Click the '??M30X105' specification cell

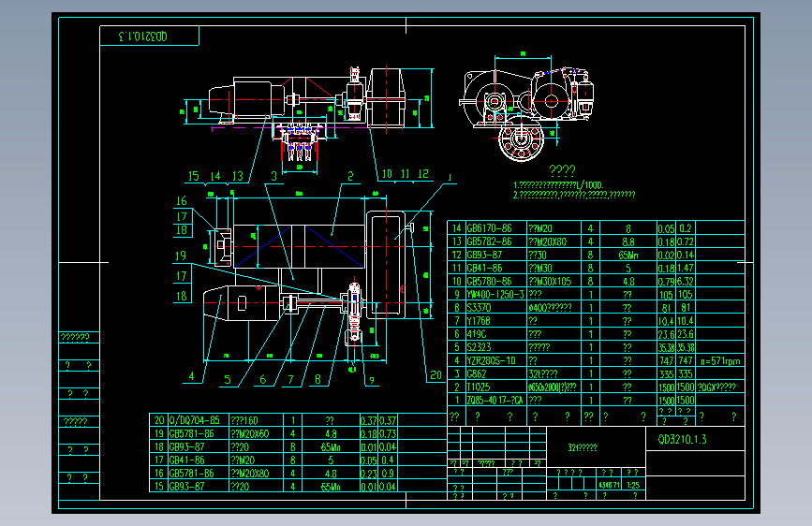pos(550,281)
